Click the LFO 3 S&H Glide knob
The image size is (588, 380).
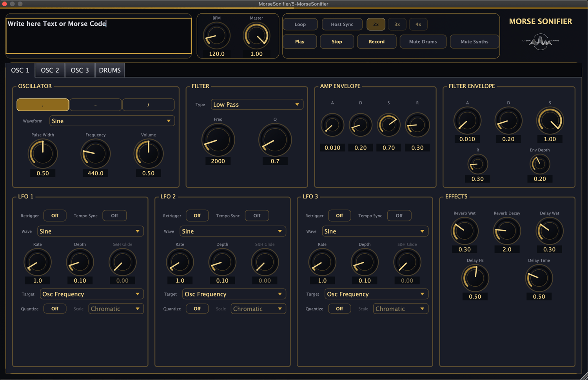(407, 262)
